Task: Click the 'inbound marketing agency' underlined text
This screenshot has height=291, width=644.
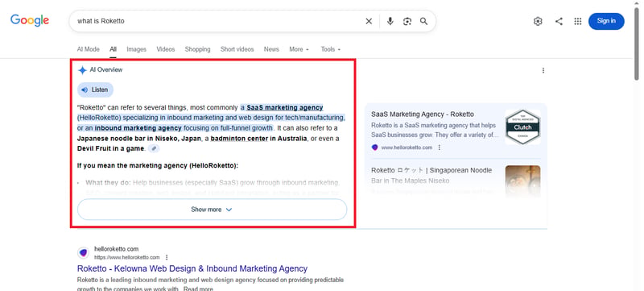Action: [x=138, y=128]
